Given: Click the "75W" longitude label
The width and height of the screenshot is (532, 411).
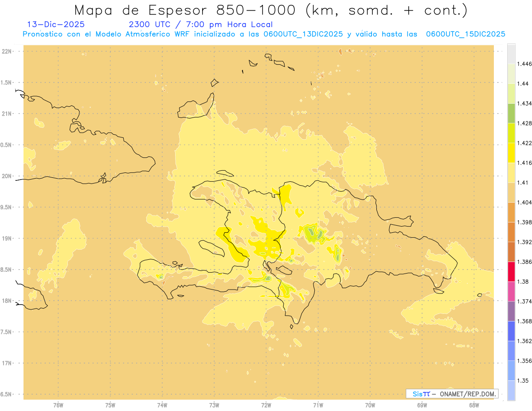Looking at the screenshot, I should pyautogui.click(x=110, y=406).
